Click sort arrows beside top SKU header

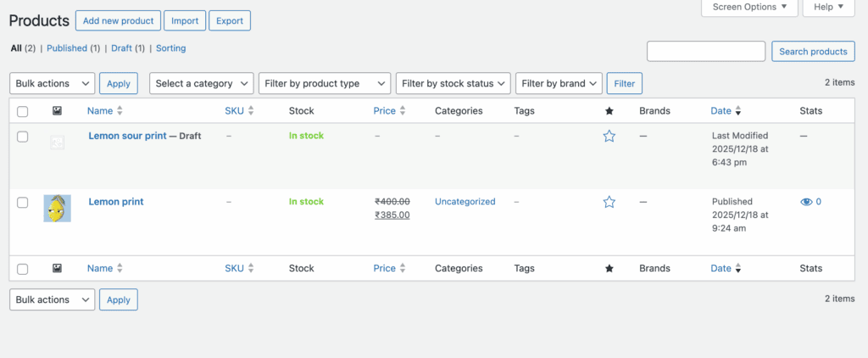click(251, 111)
